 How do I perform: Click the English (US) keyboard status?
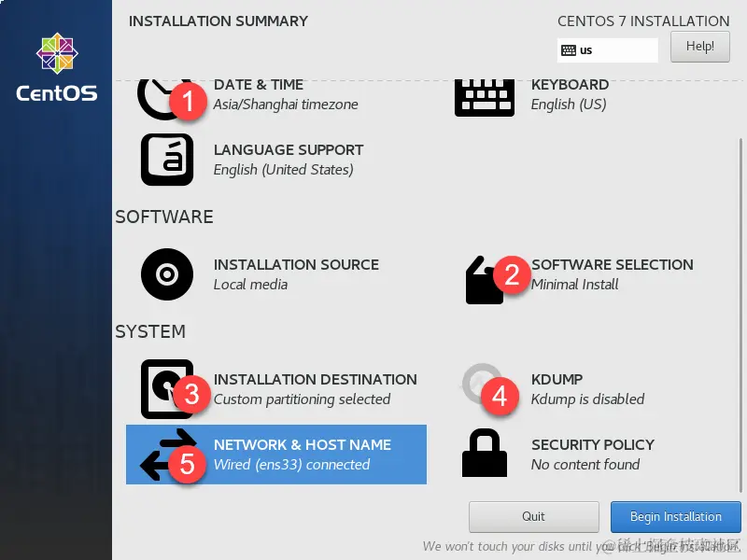click(x=569, y=105)
